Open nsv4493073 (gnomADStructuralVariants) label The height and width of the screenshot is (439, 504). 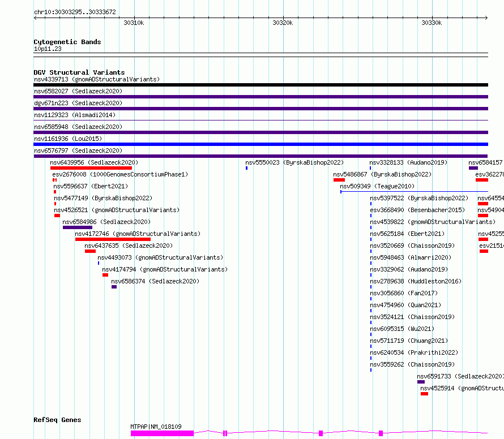point(160,257)
